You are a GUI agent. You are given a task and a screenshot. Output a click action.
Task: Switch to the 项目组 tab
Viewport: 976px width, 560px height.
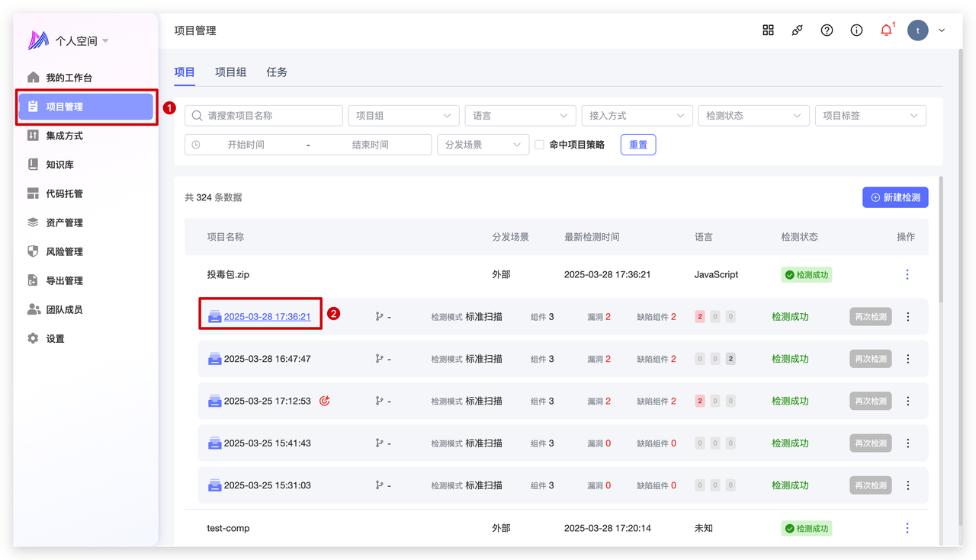[x=230, y=72]
